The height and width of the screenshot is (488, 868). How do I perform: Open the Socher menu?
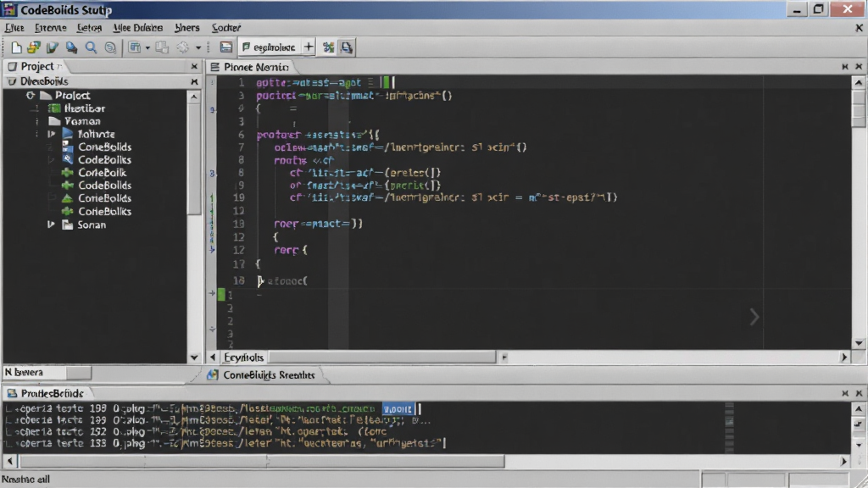coord(225,28)
